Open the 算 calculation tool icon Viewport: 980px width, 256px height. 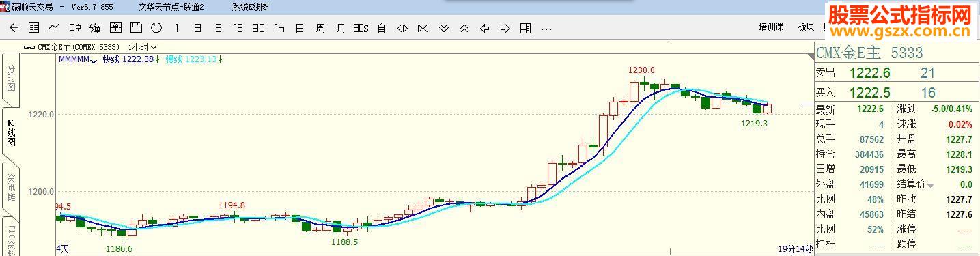pos(95,28)
